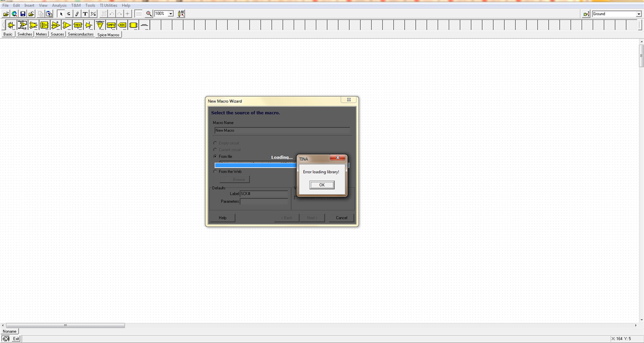The height and width of the screenshot is (343, 644).
Task: Open the Help menu
Action: [126, 5]
